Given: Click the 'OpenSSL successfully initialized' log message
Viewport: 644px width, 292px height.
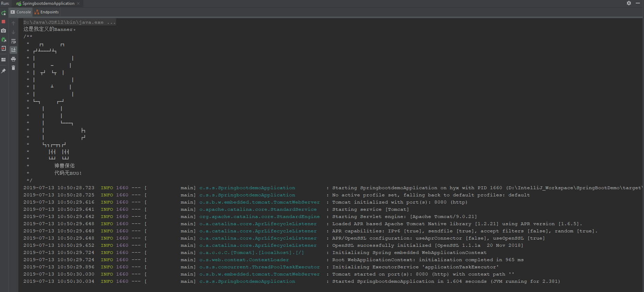Looking at the screenshot, I should pos(428,245).
